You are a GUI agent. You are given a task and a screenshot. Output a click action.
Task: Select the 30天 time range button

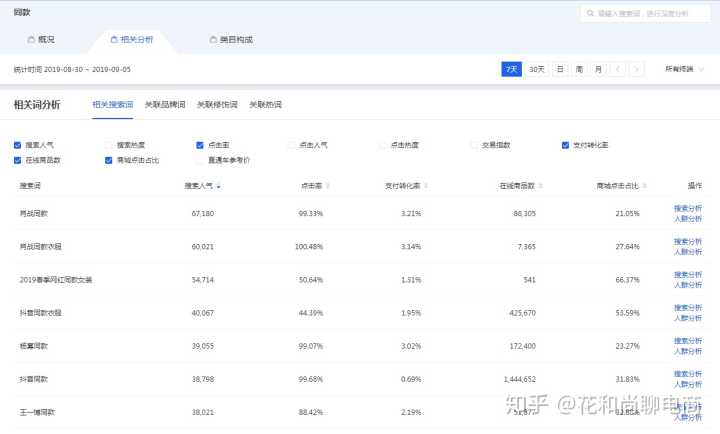click(x=537, y=69)
